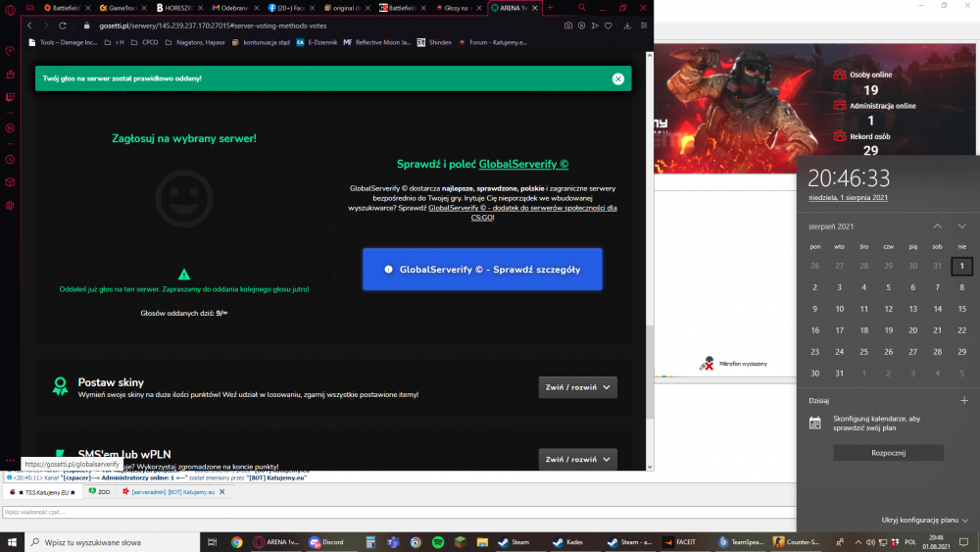Screen dimensions: 980x552
Task: Open Task View on the taskbar
Action: (213, 542)
